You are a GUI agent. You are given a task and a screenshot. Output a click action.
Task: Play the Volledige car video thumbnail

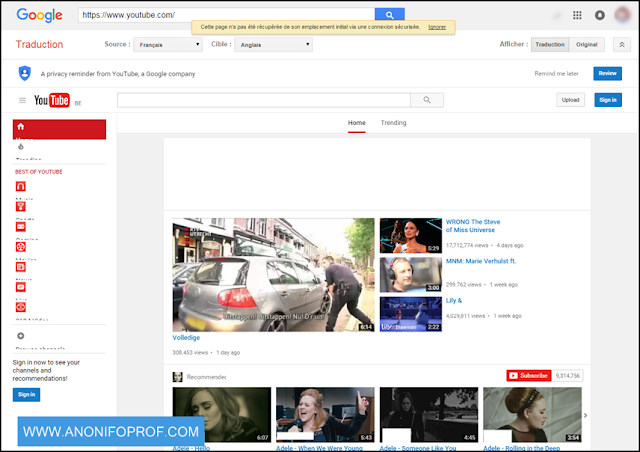click(273, 275)
